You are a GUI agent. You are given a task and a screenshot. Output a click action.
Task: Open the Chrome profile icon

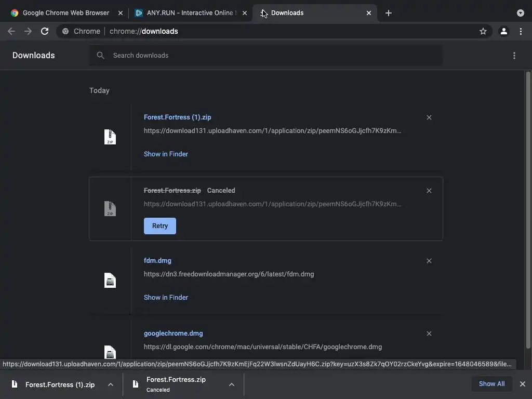503,31
